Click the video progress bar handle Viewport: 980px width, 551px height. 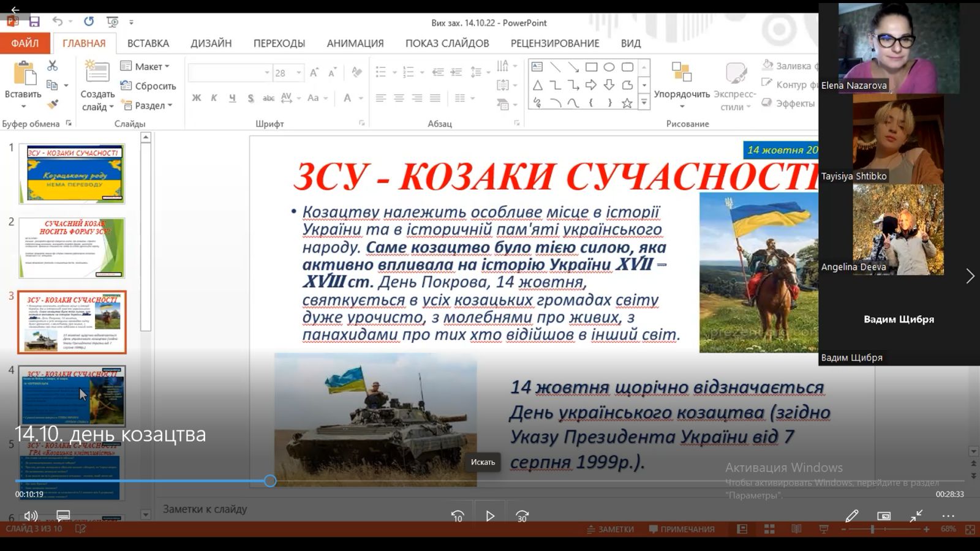coord(270,481)
